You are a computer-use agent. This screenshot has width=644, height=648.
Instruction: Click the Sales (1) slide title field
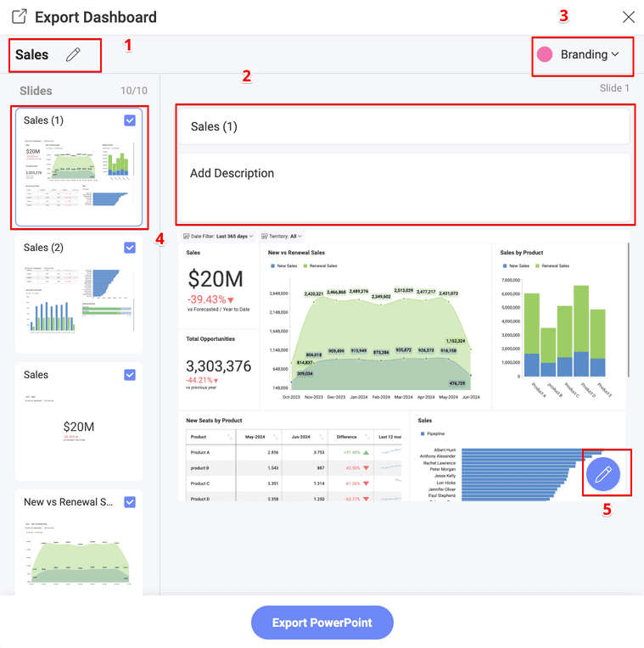(x=404, y=126)
